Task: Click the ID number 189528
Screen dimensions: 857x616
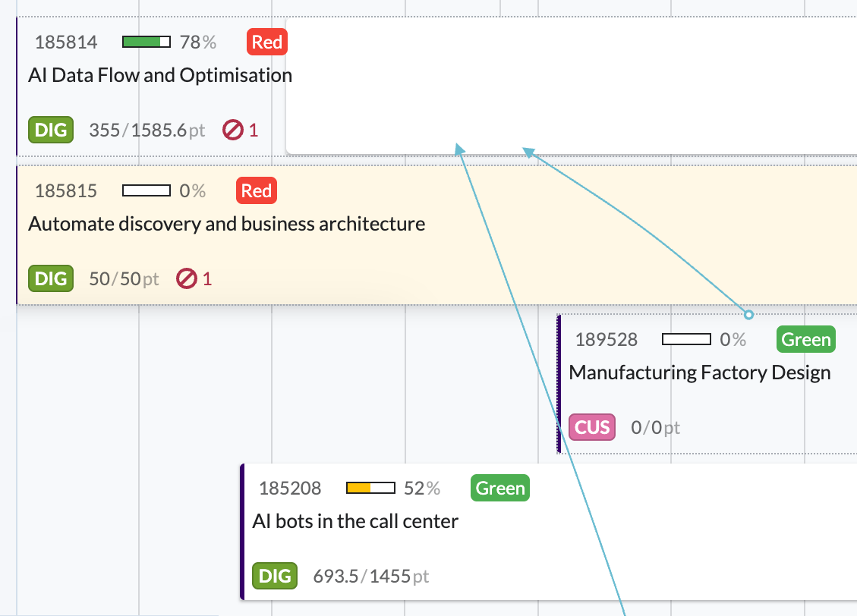Action: click(607, 340)
